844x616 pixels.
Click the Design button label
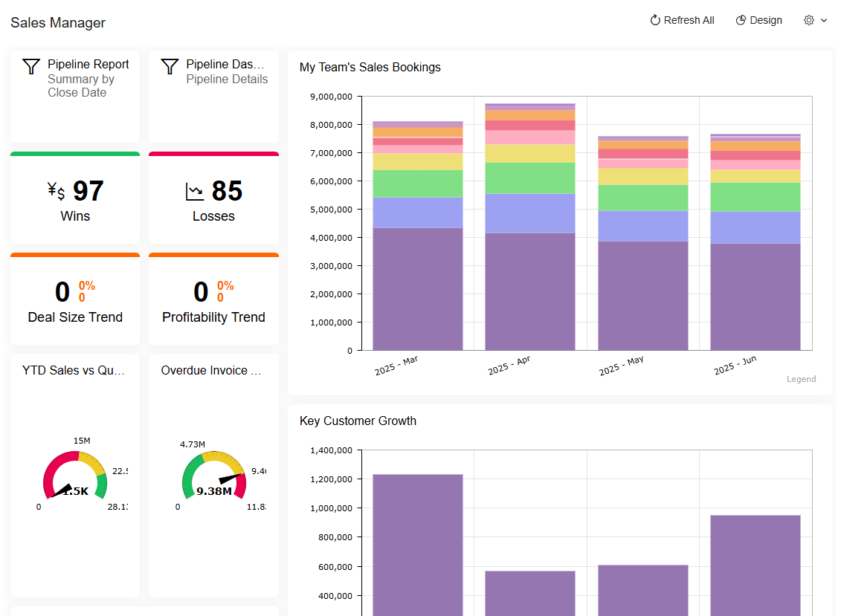tap(765, 21)
